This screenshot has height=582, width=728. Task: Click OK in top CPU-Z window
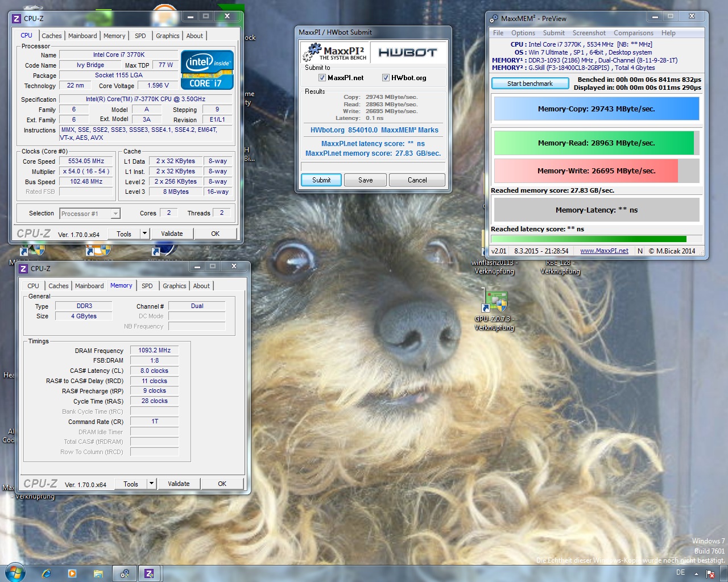tap(216, 234)
